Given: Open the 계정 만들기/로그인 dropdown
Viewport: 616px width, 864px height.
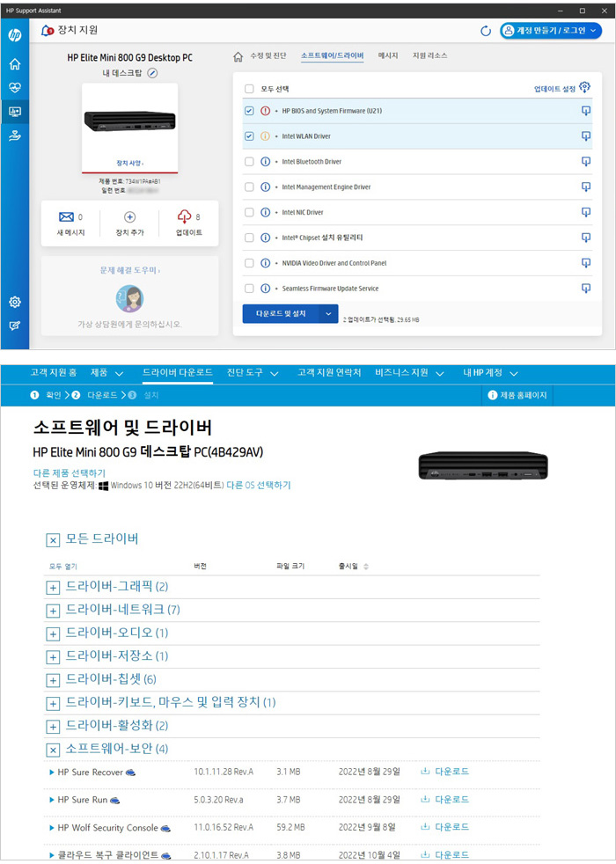Looking at the screenshot, I should (x=551, y=31).
